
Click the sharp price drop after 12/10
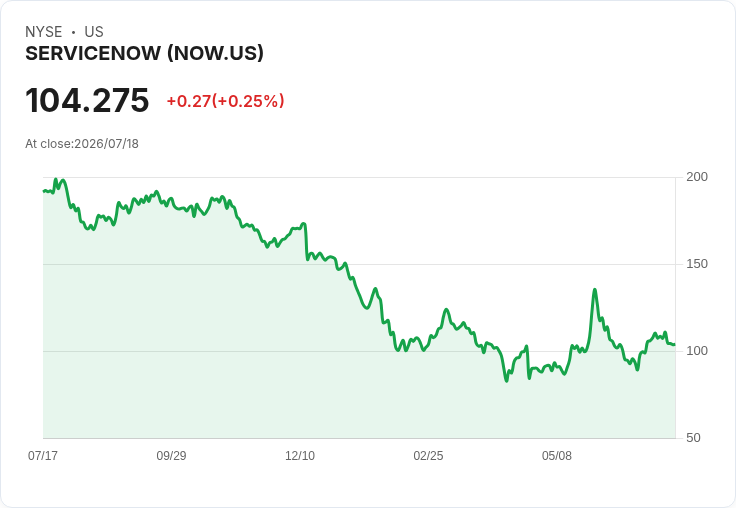coord(306,242)
